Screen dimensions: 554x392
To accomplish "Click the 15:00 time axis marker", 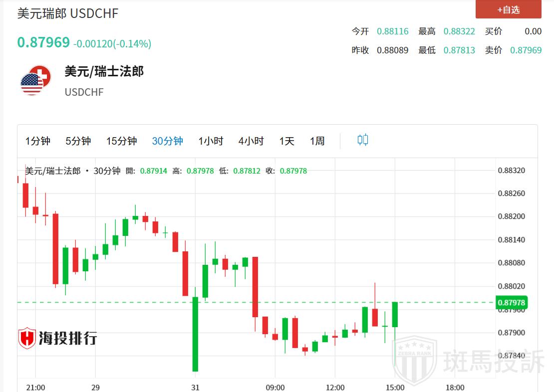I will pyautogui.click(x=395, y=388).
